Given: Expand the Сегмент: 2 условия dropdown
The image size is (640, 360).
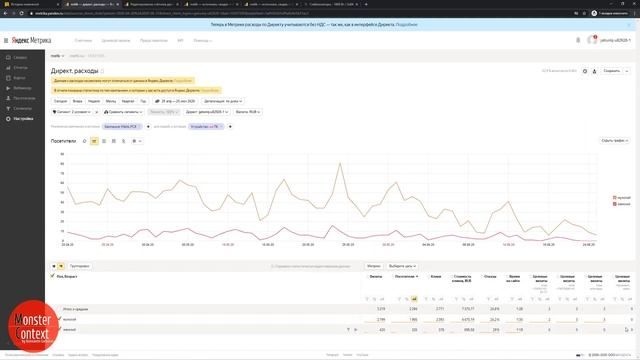Looking at the screenshot, I should point(72,112).
